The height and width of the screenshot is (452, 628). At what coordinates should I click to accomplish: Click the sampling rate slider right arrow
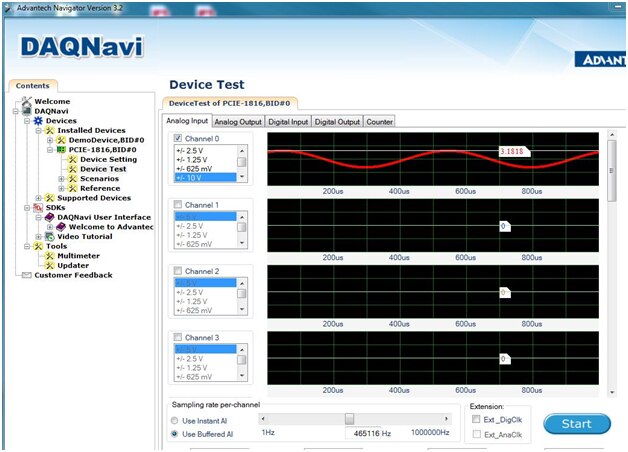[x=446, y=419]
